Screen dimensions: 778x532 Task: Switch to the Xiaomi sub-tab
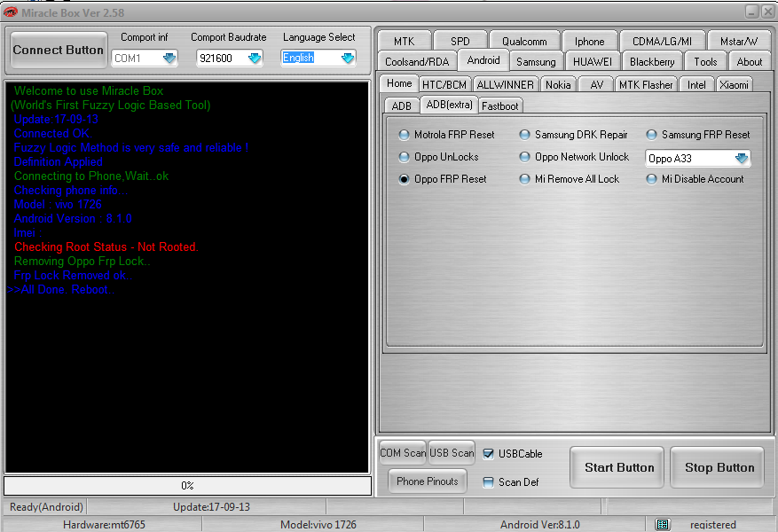click(734, 85)
